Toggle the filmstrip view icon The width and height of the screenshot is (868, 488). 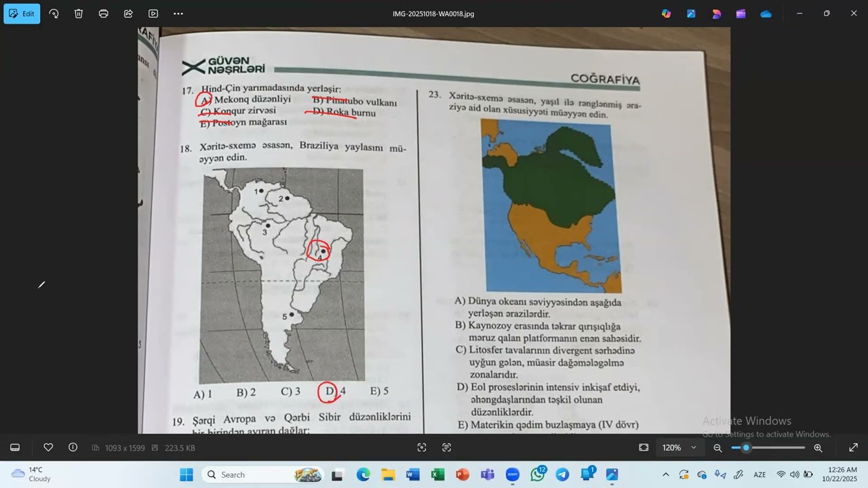point(15,447)
